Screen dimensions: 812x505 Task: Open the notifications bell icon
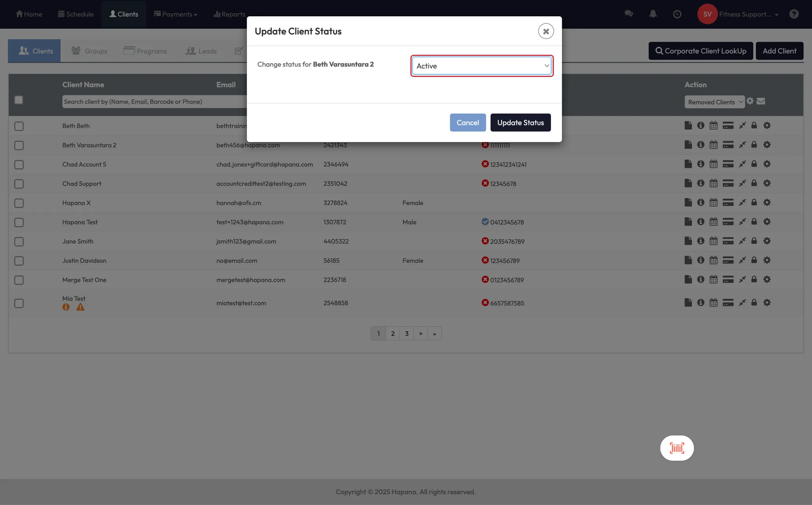coord(653,14)
